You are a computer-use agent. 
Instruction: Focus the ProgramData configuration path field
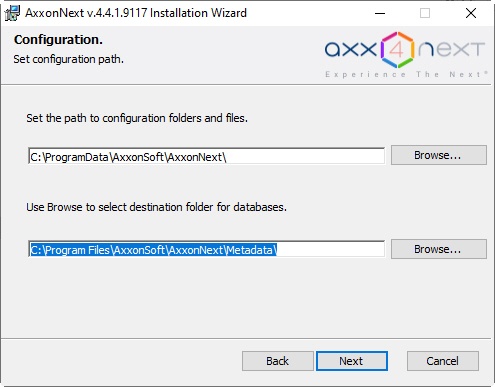pyautogui.click(x=206, y=156)
